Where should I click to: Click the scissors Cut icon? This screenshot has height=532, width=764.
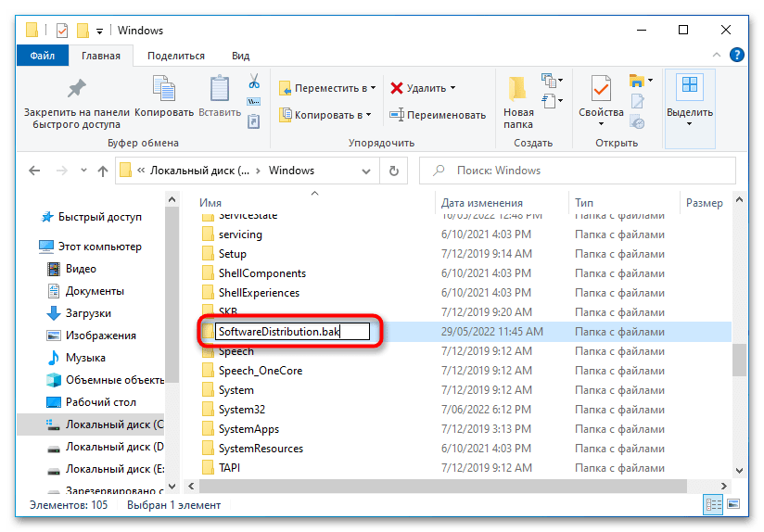[254, 81]
